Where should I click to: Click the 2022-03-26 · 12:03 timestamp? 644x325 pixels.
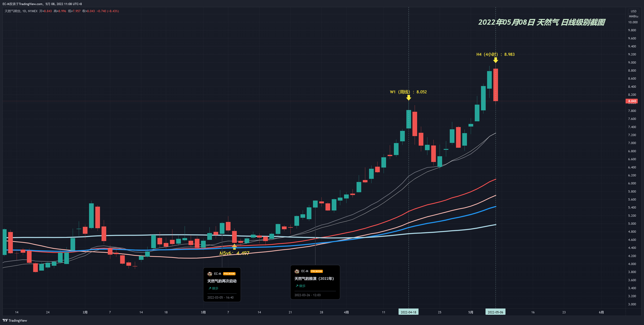[307, 295]
